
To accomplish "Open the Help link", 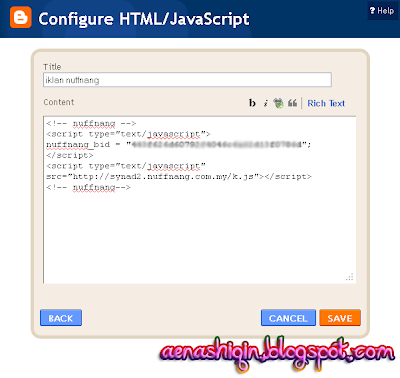I will pos(382,11).
